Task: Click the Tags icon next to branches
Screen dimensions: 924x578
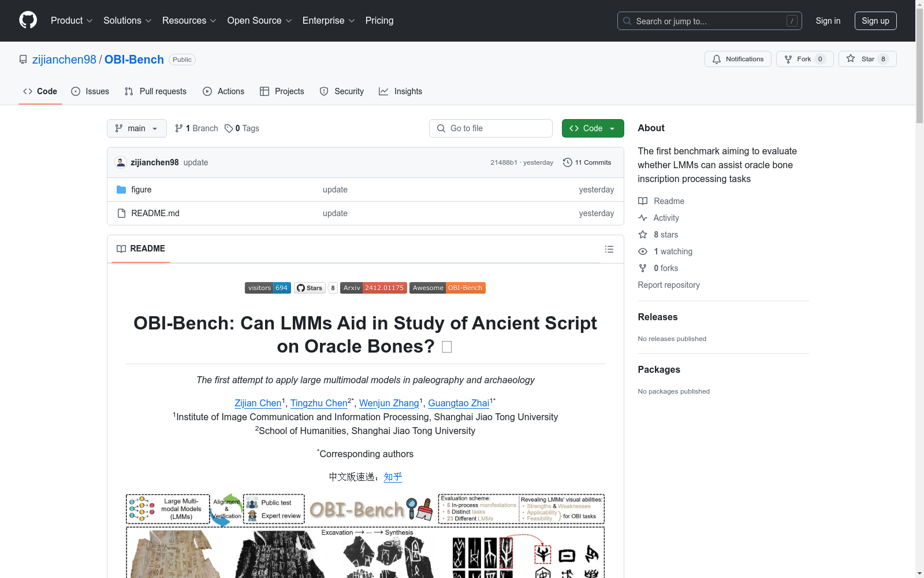Action: 229,128
